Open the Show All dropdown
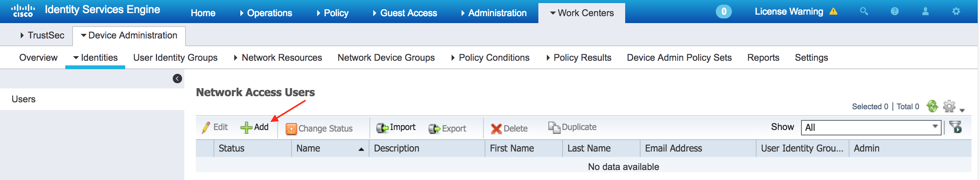Viewport: 980px width, 180px height. point(871,127)
